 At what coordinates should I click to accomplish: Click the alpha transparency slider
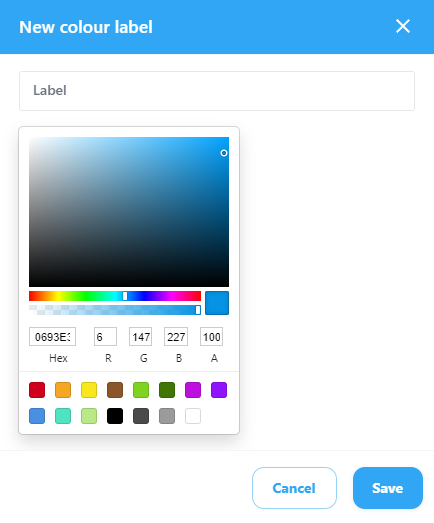coord(115,310)
